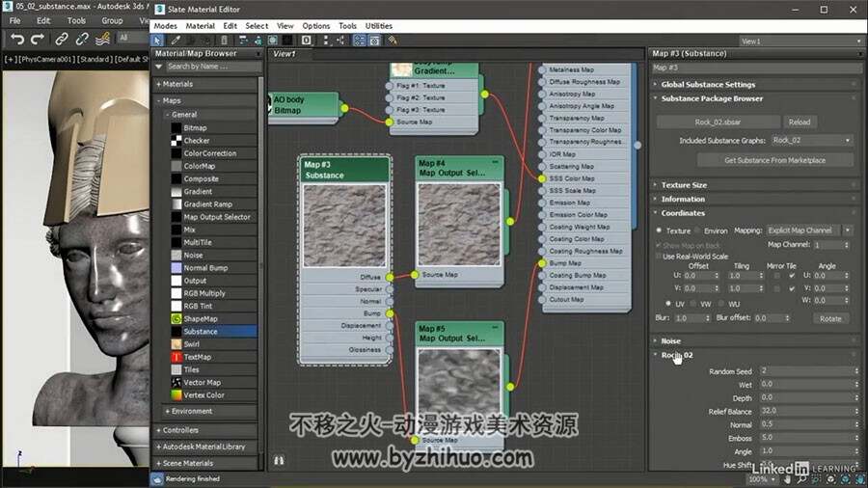868x488 pixels.
Task: Click the Unlink Selection icon
Action: (82, 39)
